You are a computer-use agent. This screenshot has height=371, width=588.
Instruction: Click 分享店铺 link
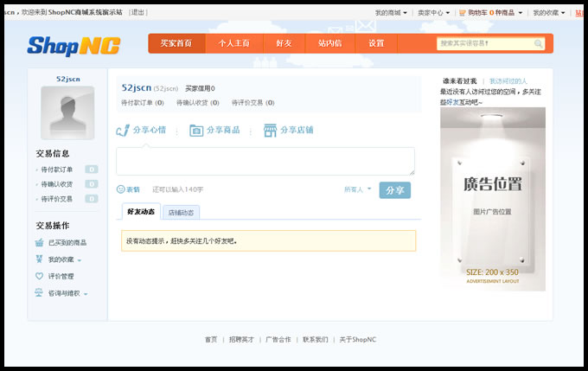point(297,130)
